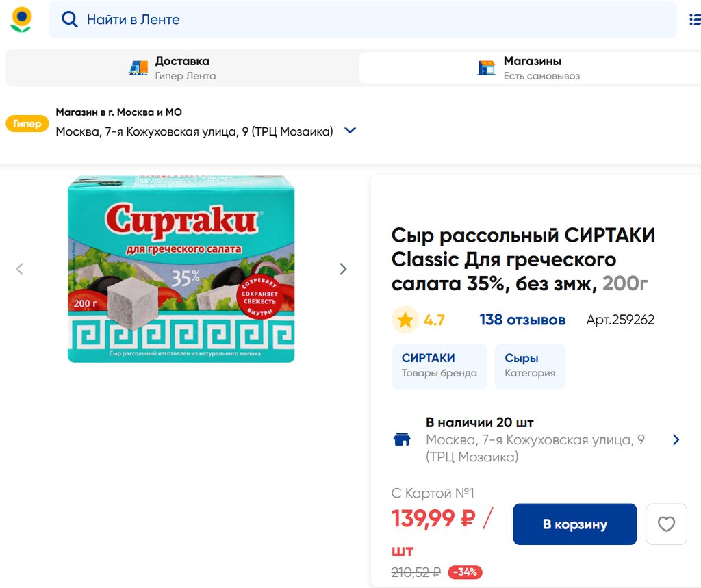Click the delivery truck icon
Viewport: 701px width, 588px height.
tap(138, 68)
